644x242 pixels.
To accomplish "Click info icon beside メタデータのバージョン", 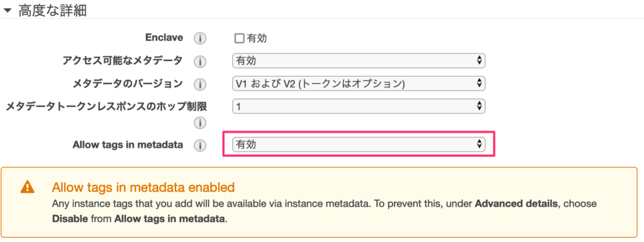I will (199, 84).
